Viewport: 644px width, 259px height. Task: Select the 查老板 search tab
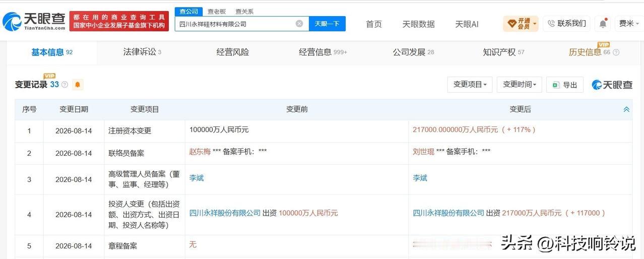tap(217, 11)
